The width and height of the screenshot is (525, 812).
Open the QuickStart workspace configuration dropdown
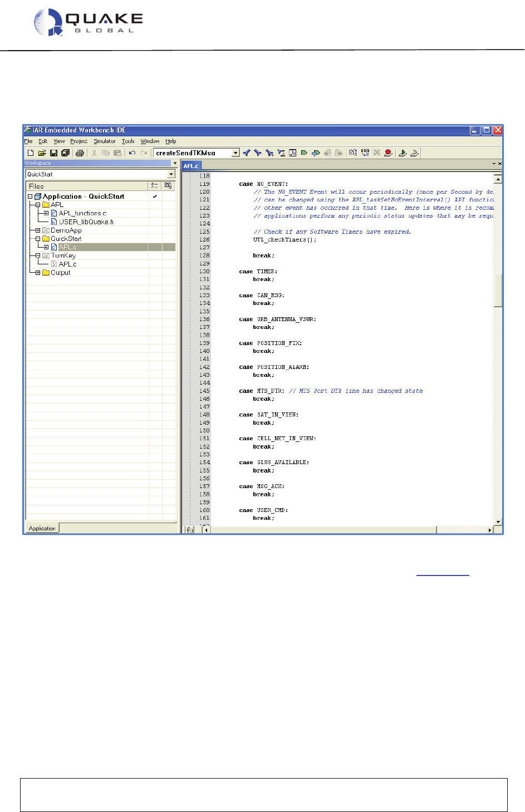tap(171, 174)
